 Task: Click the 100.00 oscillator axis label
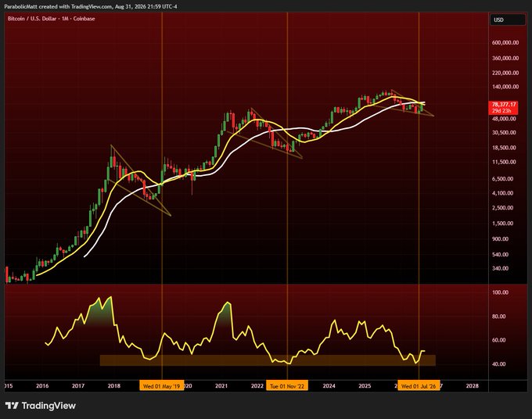click(500, 292)
